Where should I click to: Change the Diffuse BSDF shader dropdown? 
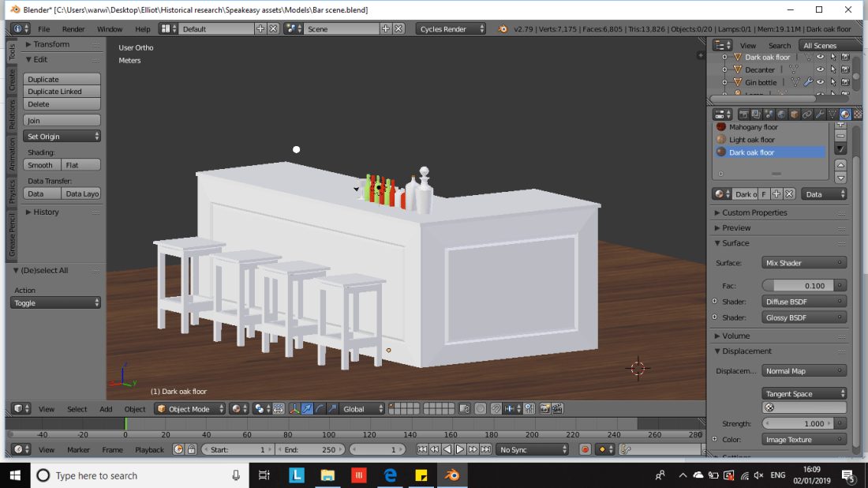803,301
